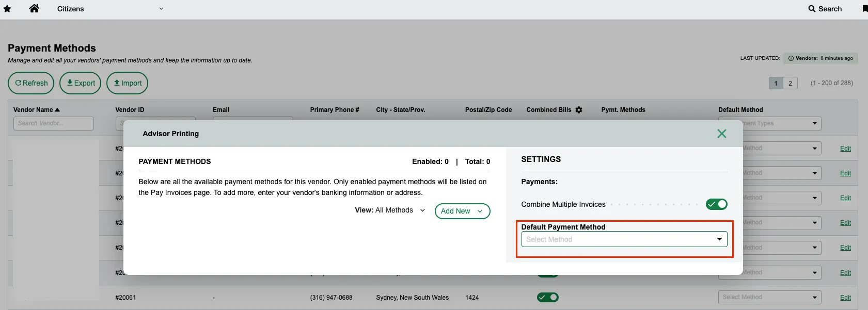The height and width of the screenshot is (310, 868).
Task: Open the View: All Methods dropdown
Action: pyautogui.click(x=390, y=210)
